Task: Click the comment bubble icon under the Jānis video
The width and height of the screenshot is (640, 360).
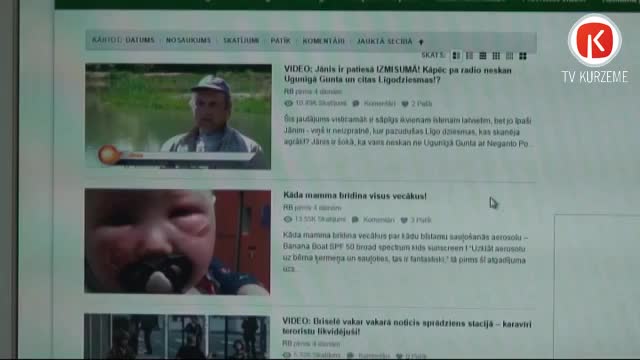Action: point(356,104)
